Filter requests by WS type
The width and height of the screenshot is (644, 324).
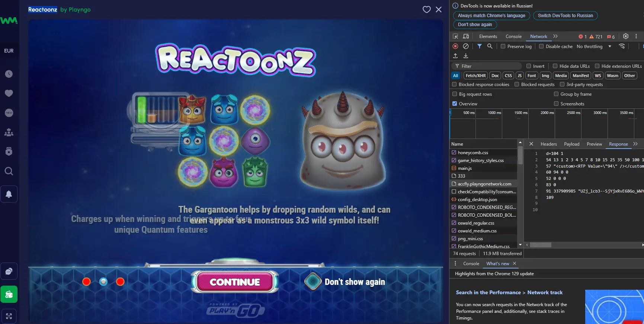tap(598, 76)
